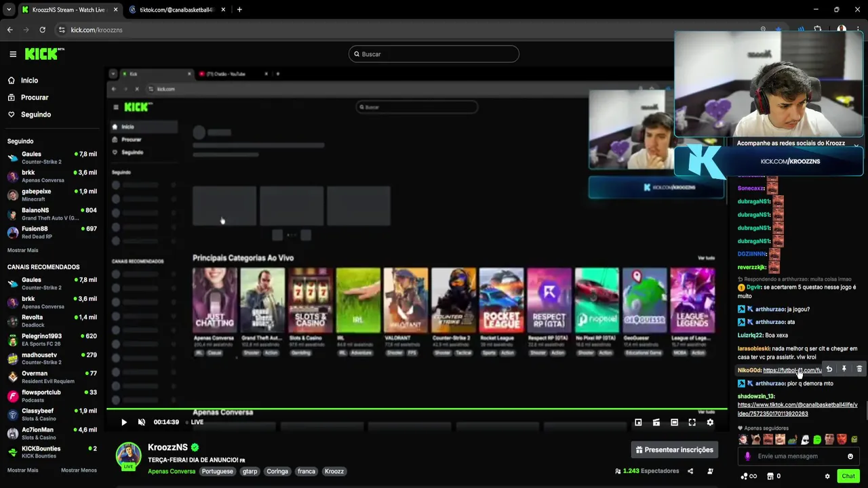The height and width of the screenshot is (488, 868).
Task: Insert the green blob quick emote
Action: [x=817, y=440]
